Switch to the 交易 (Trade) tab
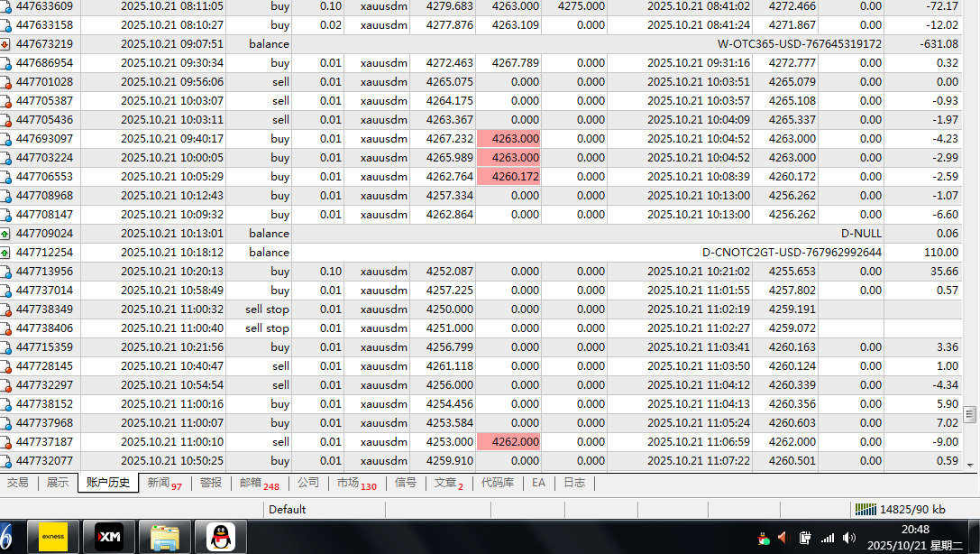This screenshot has width=980, height=554. (17, 483)
